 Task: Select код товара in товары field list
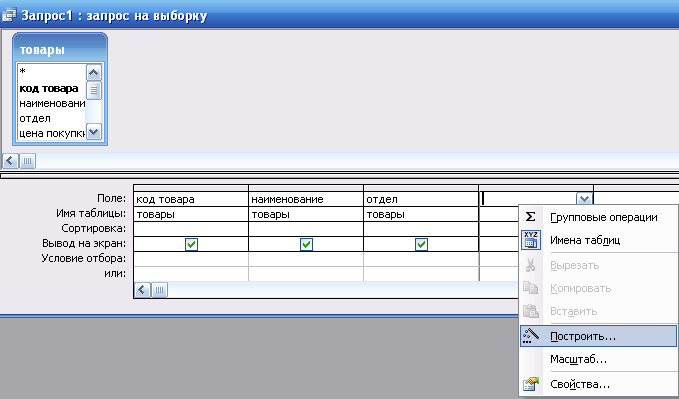point(51,88)
